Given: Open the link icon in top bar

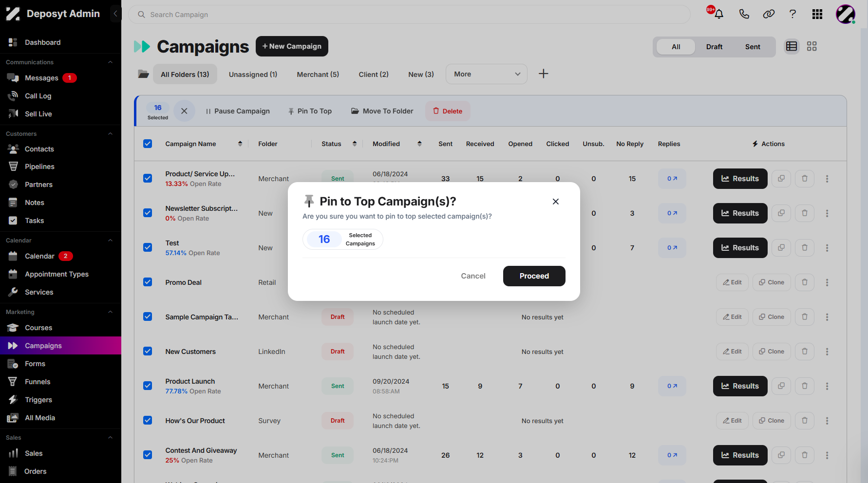Looking at the screenshot, I should tap(769, 14).
